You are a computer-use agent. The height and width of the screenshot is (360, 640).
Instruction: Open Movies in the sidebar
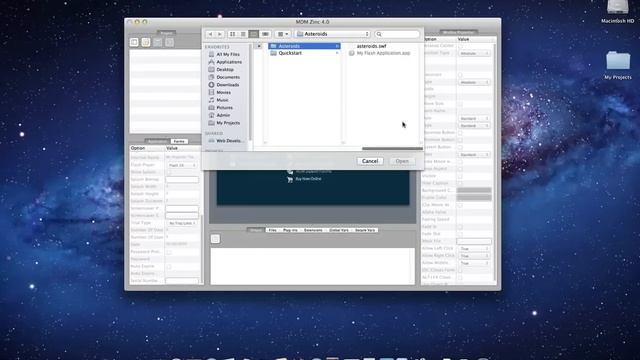220,93
